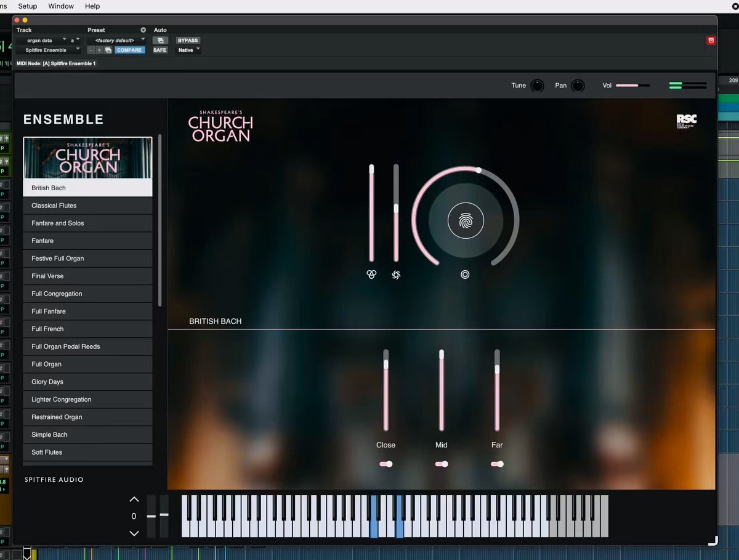Toggle the Mid microphone switch
The width and height of the screenshot is (739, 560).
coord(442,464)
